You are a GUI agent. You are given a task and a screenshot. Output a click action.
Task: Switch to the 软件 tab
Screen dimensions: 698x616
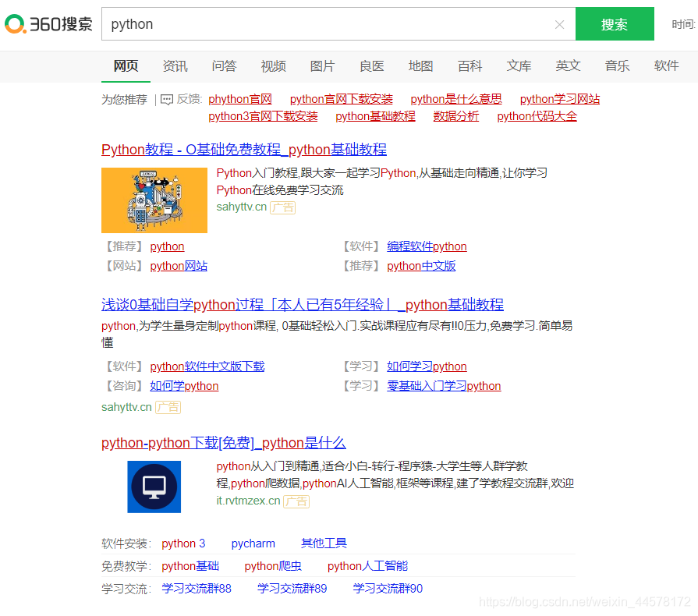click(x=666, y=66)
